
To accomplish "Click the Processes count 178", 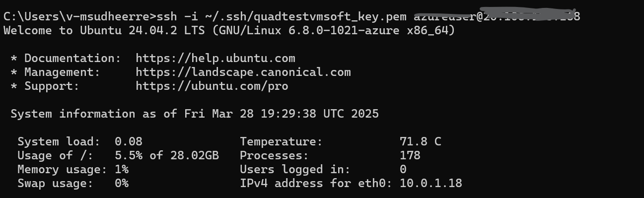I will click(x=410, y=156).
